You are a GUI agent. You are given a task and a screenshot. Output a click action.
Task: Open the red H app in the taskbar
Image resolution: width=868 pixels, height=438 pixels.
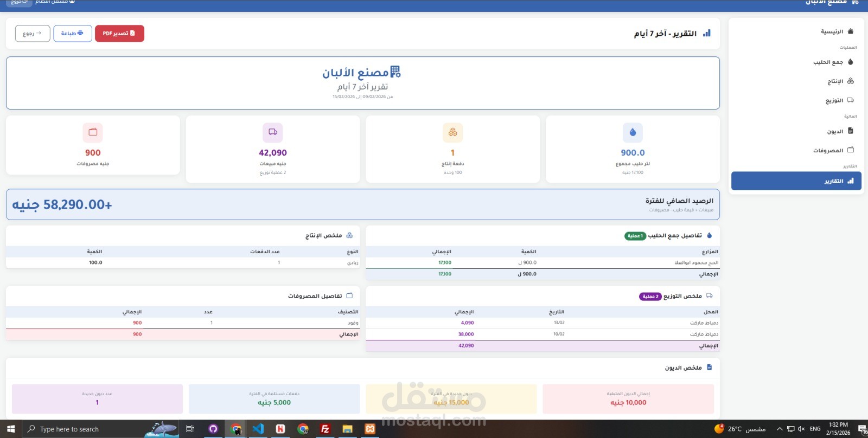pyautogui.click(x=280, y=429)
